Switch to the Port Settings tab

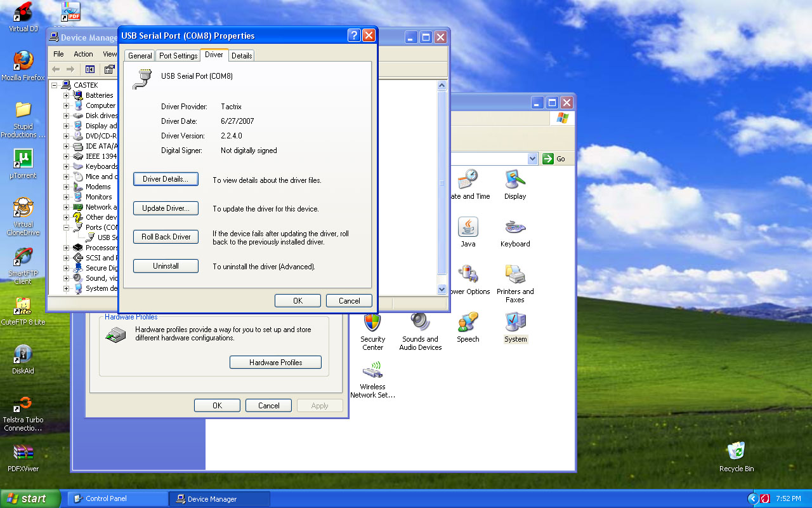click(x=178, y=56)
